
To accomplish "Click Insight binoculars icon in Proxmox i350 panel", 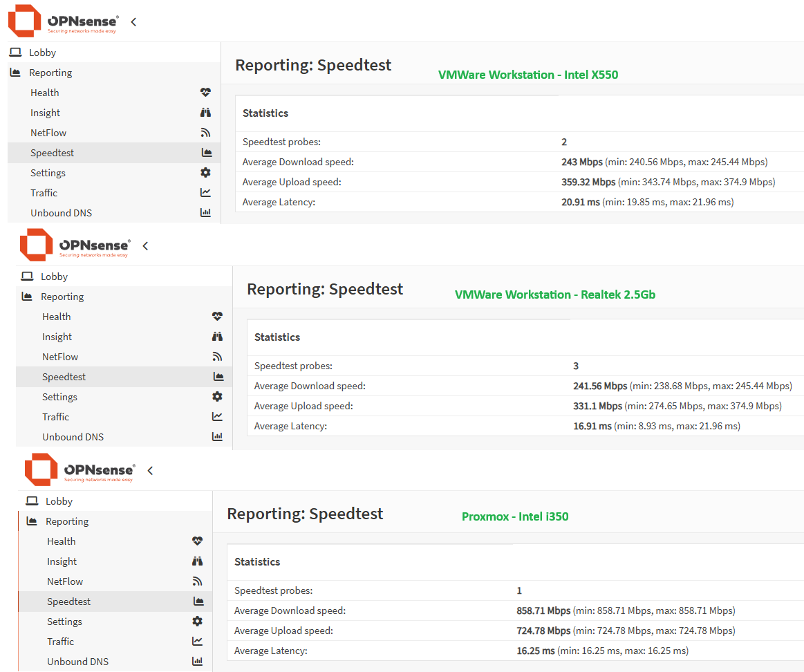I will (x=198, y=561).
